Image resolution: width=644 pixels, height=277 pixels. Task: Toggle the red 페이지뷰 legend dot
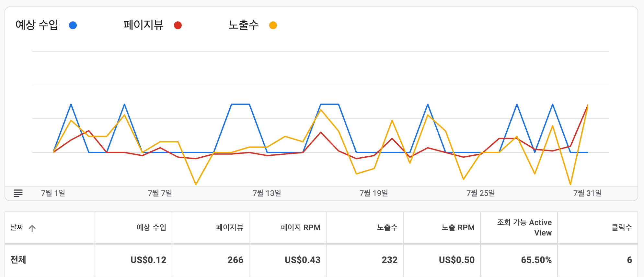point(178,25)
